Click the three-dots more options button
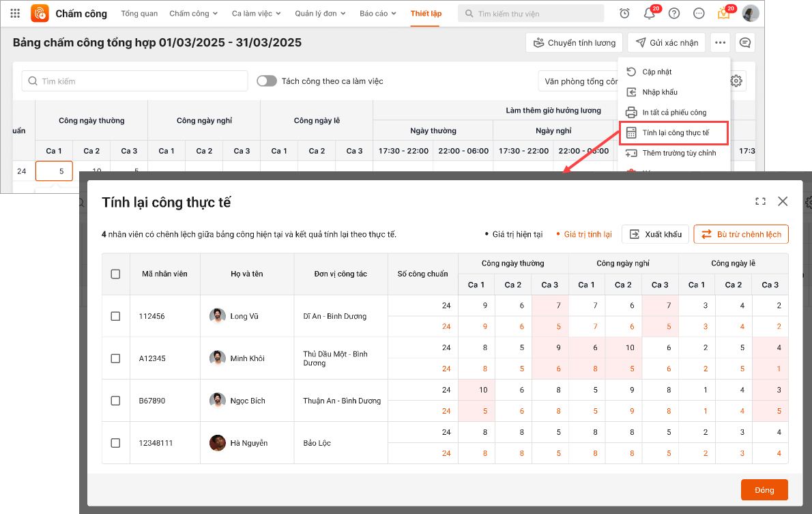The image size is (812, 514). pyautogui.click(x=721, y=42)
